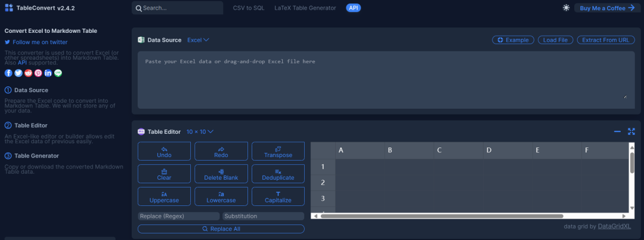Click the API link in description

22,63
